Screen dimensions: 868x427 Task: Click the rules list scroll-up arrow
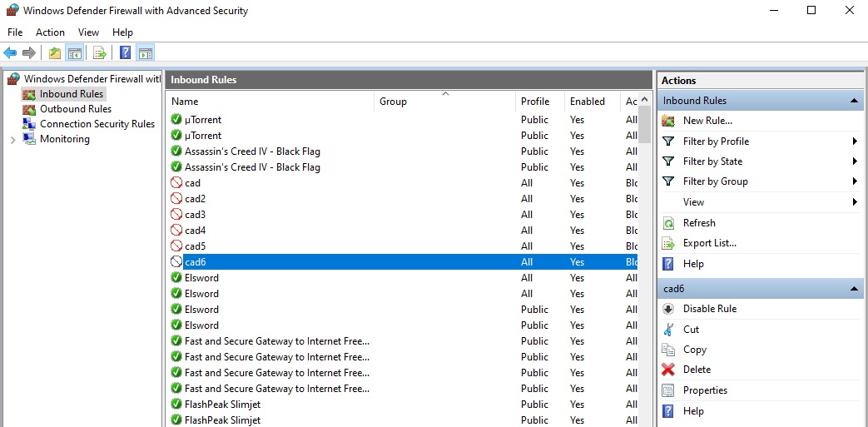(644, 100)
